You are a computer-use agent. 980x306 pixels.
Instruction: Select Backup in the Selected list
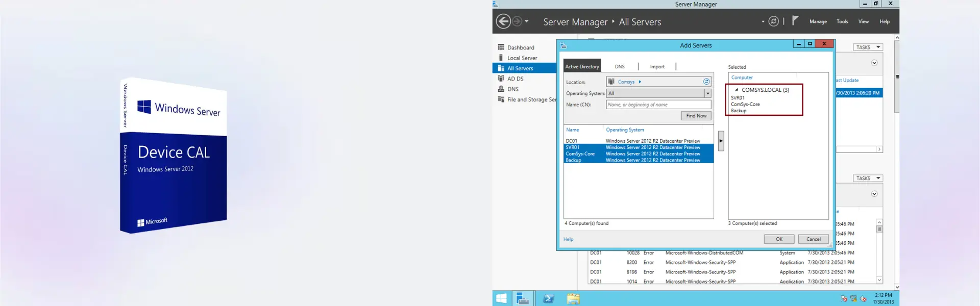pyautogui.click(x=739, y=111)
